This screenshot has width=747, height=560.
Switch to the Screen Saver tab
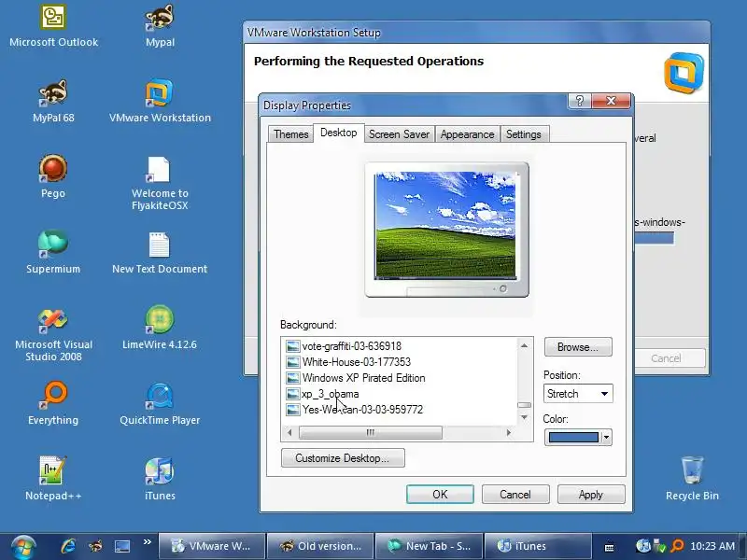pos(399,134)
